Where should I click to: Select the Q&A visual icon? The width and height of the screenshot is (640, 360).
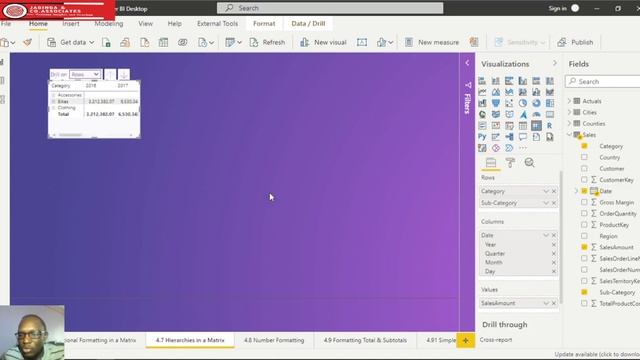click(x=523, y=137)
